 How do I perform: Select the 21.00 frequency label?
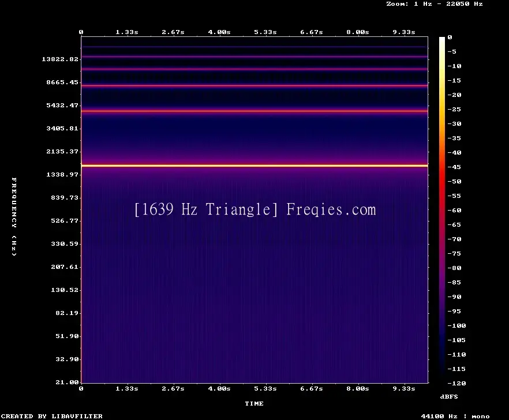(67, 382)
